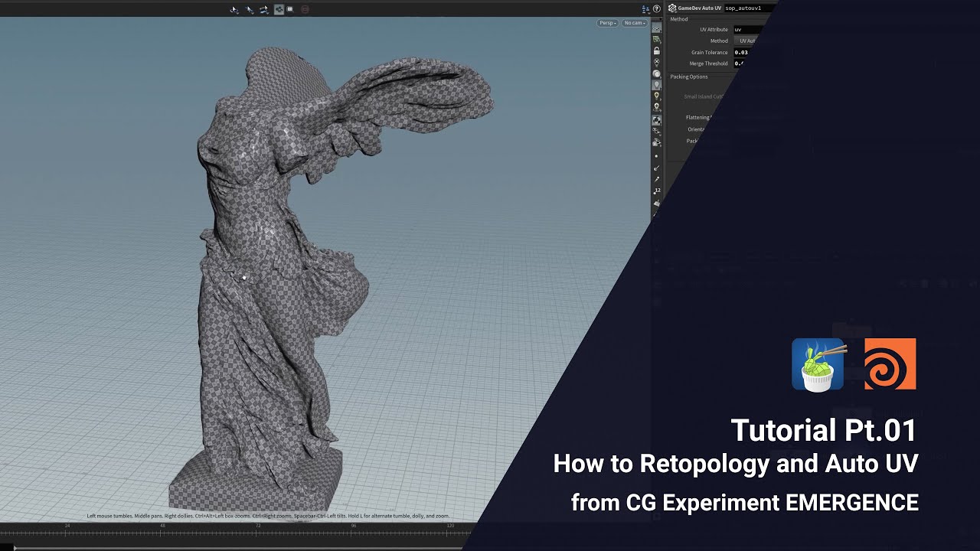Image resolution: width=980 pixels, height=551 pixels.
Task: Click the 'GameDev Auto UV' node type title
Action: coord(699,8)
